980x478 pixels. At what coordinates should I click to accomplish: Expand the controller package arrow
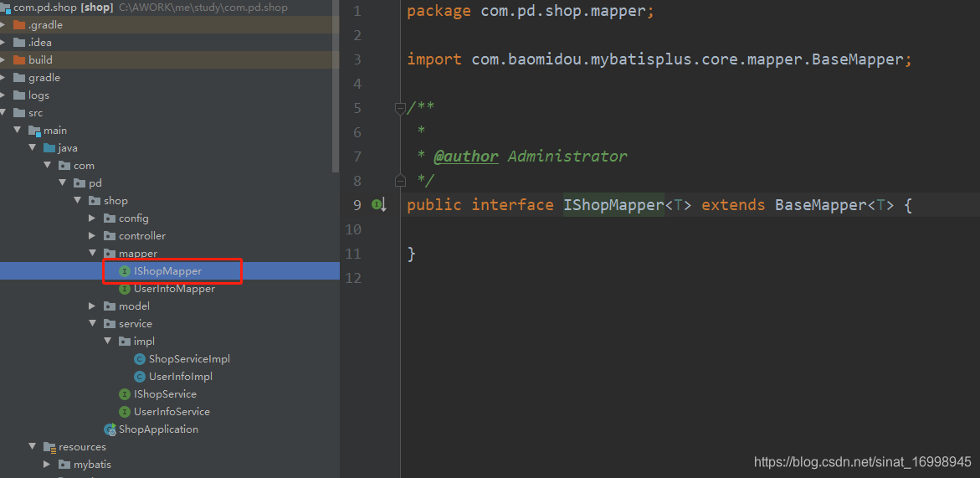coord(93,235)
